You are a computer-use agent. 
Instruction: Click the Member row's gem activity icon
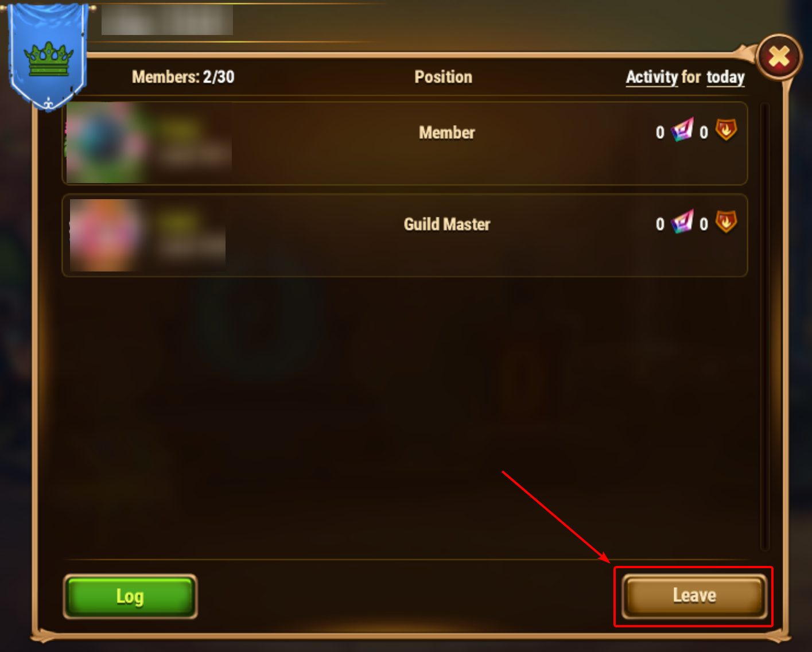[682, 130]
